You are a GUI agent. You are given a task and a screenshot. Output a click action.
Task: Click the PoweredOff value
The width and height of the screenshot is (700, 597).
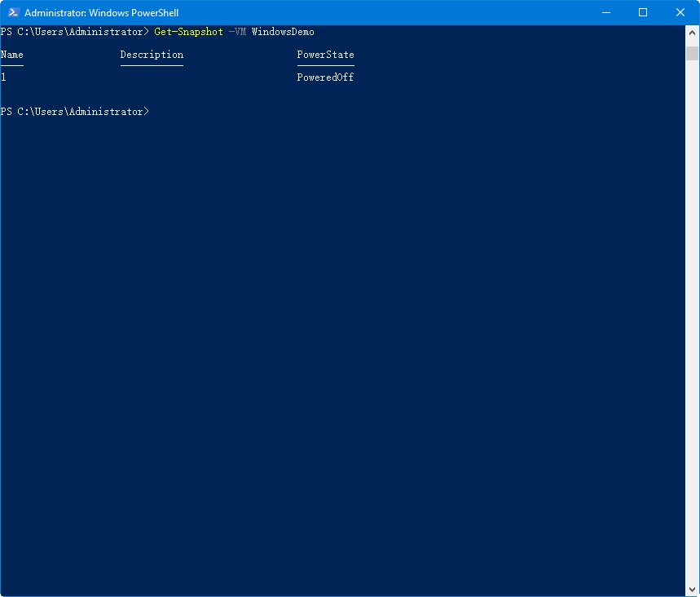[x=325, y=77]
